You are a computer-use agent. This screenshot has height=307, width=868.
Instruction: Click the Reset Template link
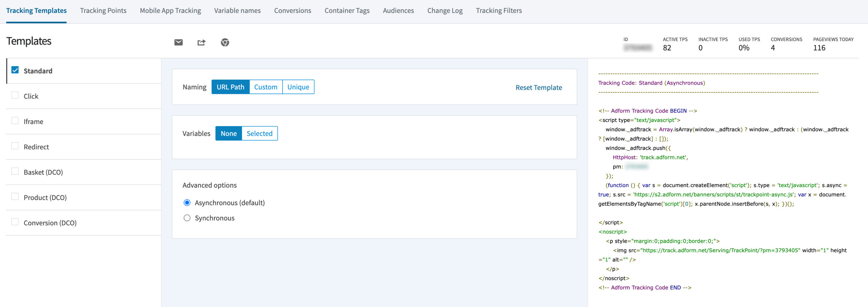point(538,87)
